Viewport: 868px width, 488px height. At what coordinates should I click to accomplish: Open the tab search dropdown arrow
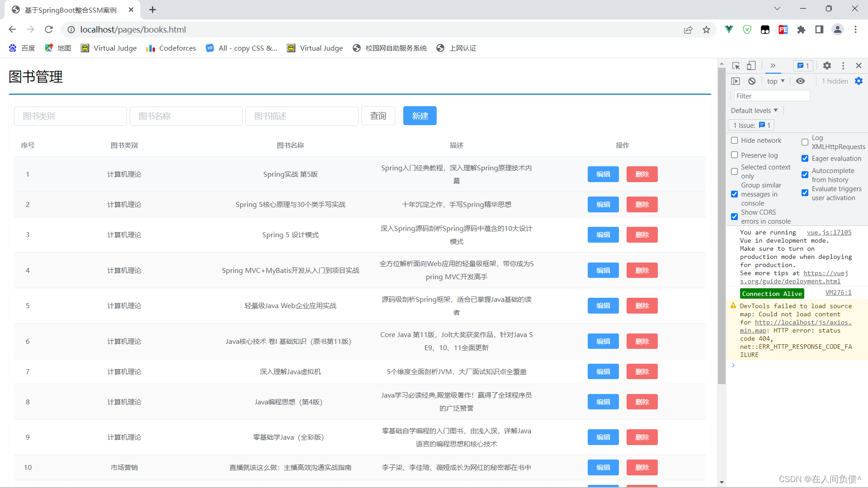click(x=777, y=9)
